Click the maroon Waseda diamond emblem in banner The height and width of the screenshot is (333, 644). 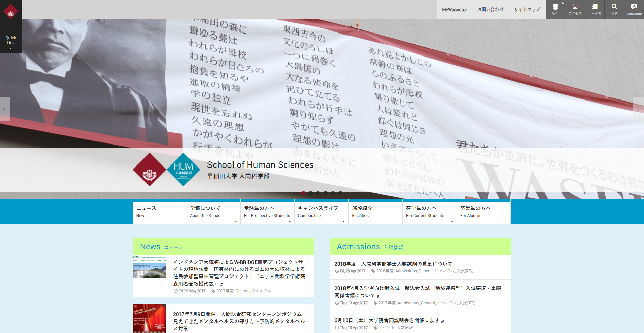point(150,170)
